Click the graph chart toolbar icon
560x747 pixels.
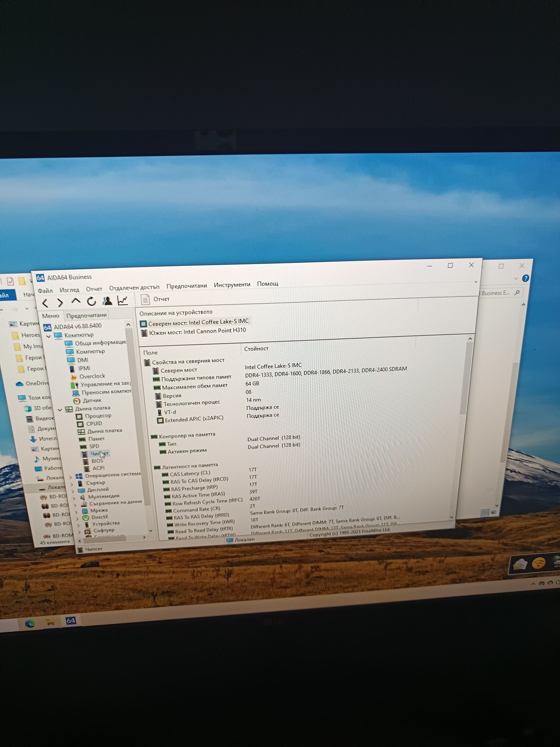pyautogui.click(x=122, y=300)
